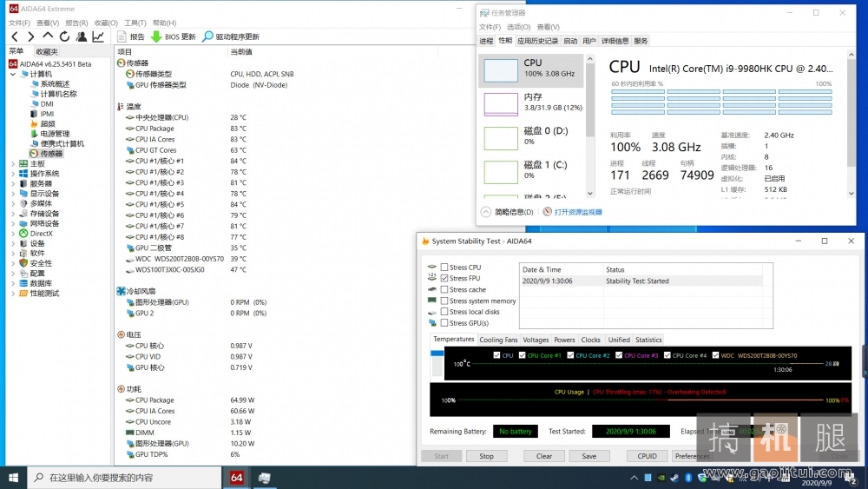Switch to the 收藏夹 tab in AIDA64
This screenshot has height=489, width=868.
click(x=47, y=51)
